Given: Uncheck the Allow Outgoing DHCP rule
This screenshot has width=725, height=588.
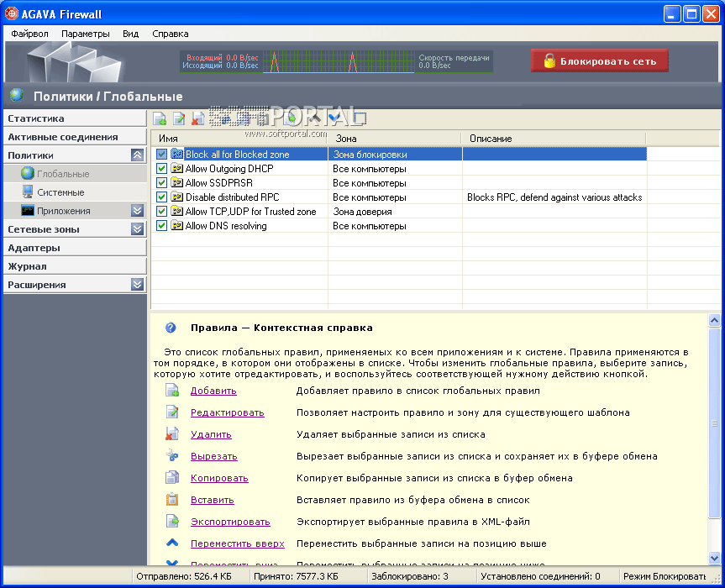Looking at the screenshot, I should (x=162, y=169).
